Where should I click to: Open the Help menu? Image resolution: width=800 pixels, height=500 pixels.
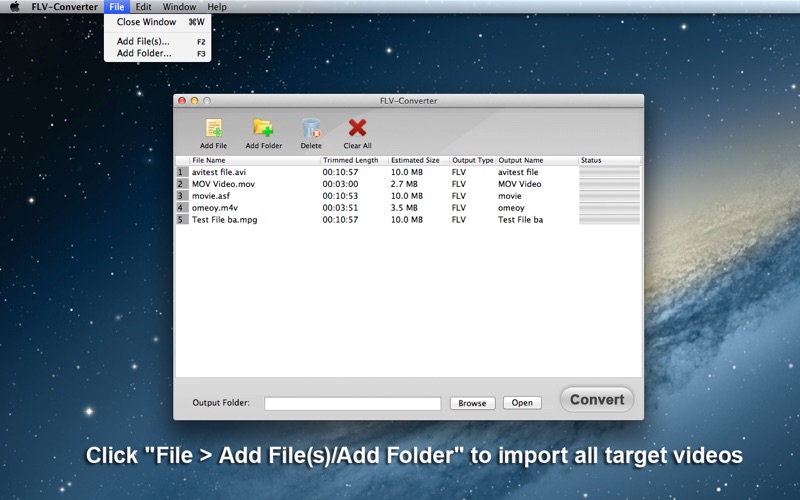point(217,7)
